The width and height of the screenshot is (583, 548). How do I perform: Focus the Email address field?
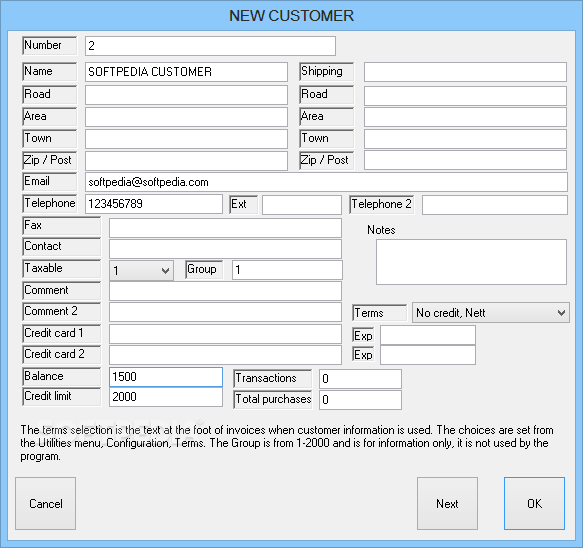(x=326, y=182)
